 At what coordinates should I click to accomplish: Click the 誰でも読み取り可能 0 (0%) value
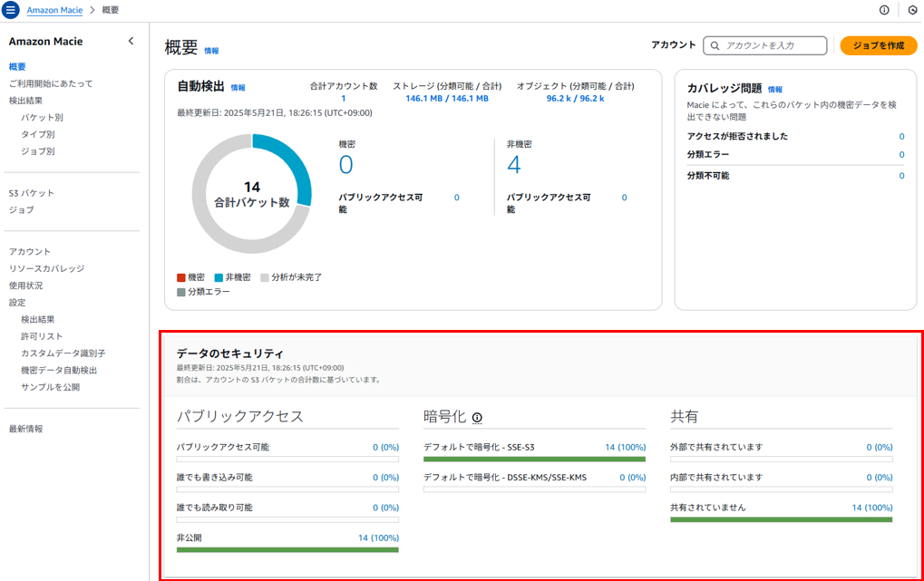pos(385,508)
